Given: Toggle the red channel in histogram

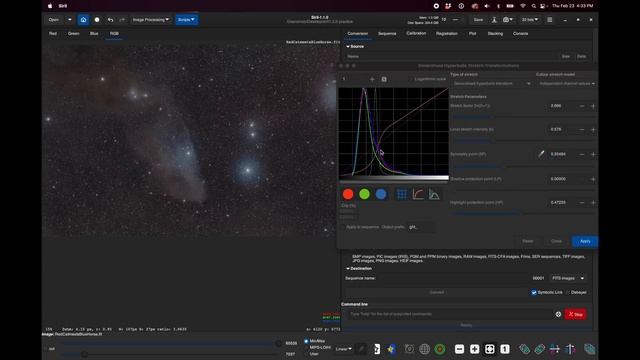Looking at the screenshot, I should tap(348, 194).
